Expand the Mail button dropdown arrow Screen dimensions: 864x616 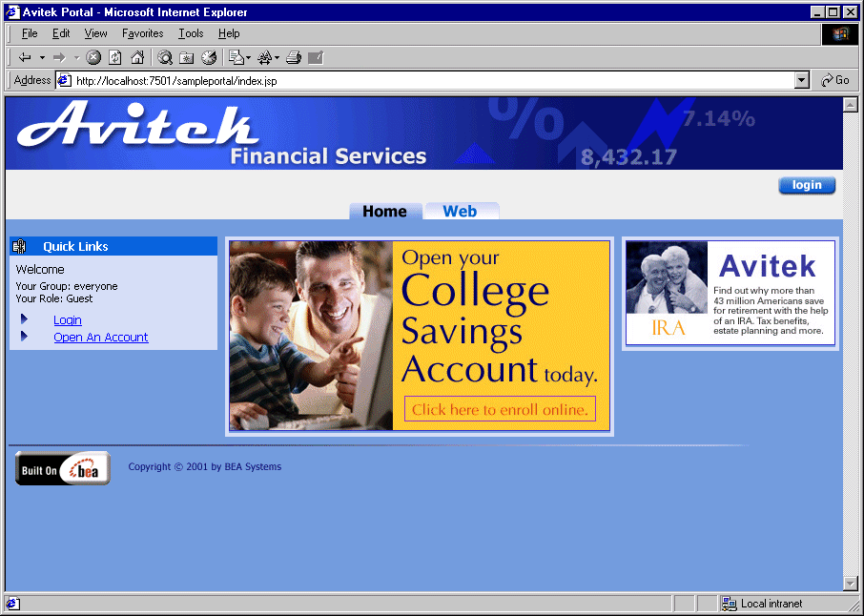(x=249, y=57)
